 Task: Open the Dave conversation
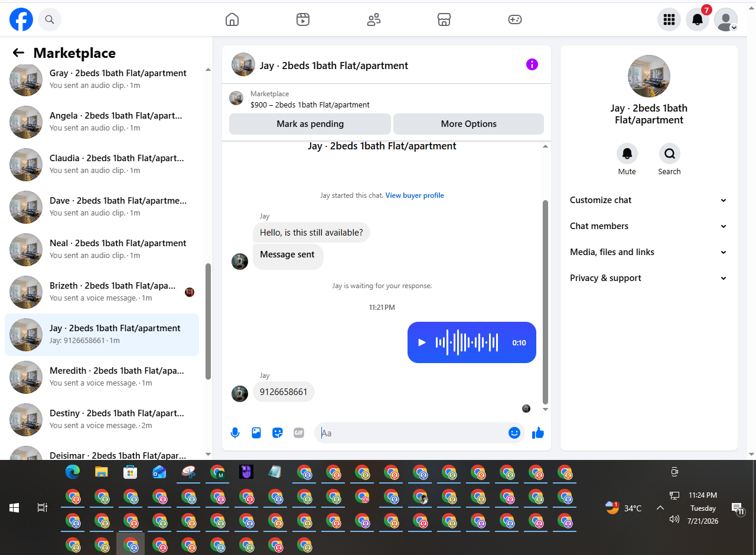102,207
